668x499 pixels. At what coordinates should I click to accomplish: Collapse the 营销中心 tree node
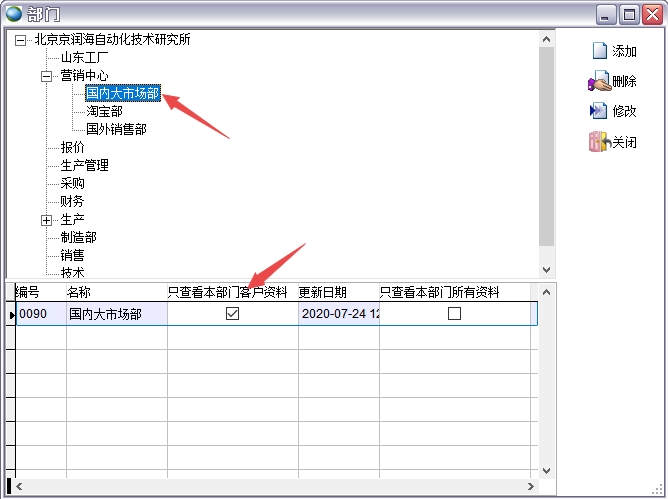click(46, 76)
